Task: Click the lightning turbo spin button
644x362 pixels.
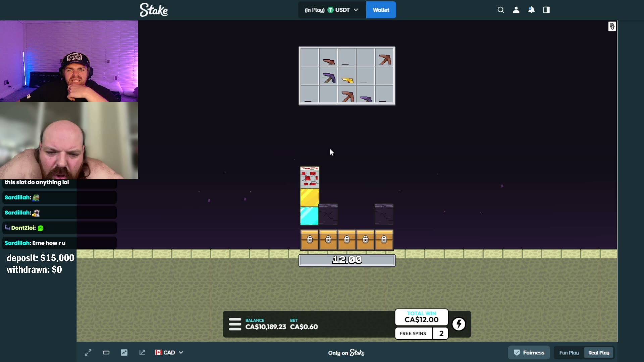Action: pos(459,324)
